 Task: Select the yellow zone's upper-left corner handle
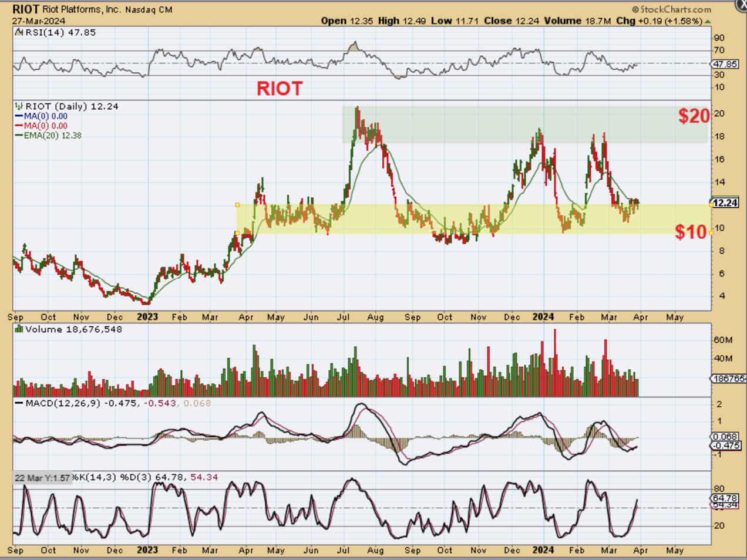[x=237, y=205]
